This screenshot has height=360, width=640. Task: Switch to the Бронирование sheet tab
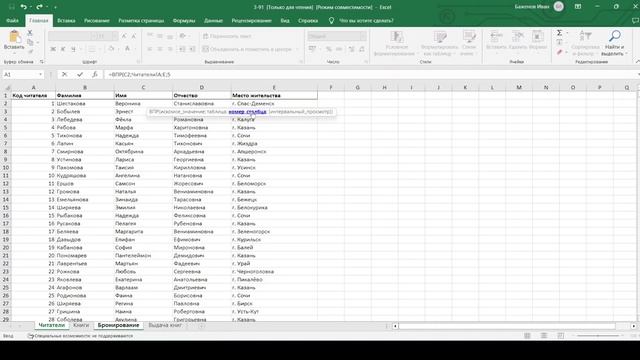point(118,325)
